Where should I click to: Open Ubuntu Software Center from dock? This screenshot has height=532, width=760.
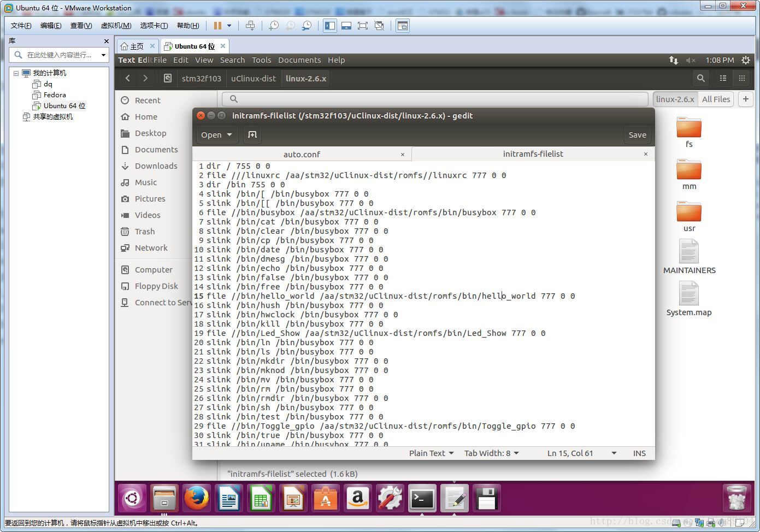[326, 498]
